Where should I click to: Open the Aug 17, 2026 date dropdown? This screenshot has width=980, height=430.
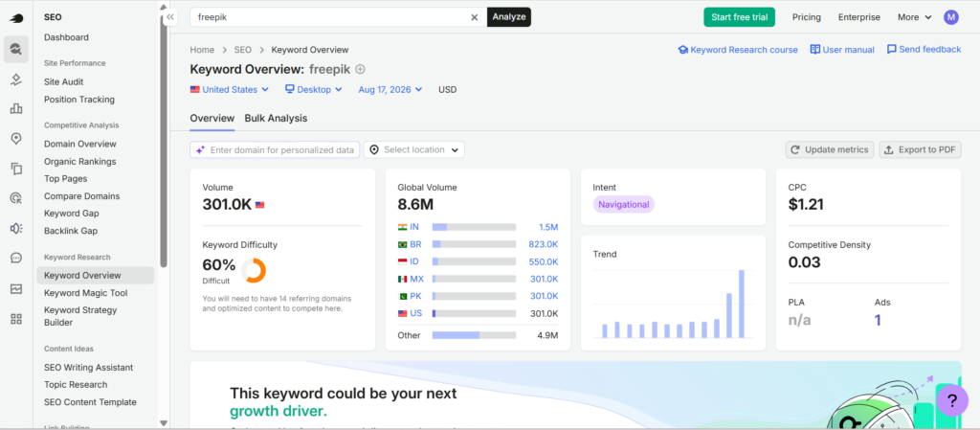390,89
